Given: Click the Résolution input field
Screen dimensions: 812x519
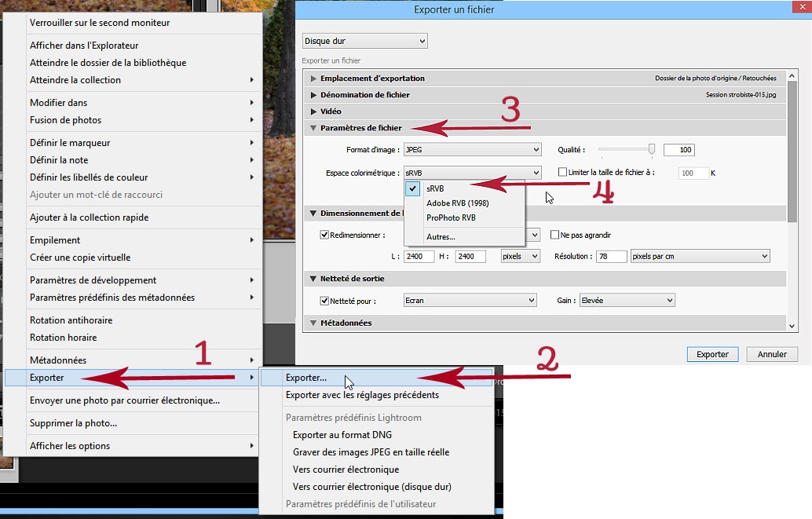Looking at the screenshot, I should point(606,257).
